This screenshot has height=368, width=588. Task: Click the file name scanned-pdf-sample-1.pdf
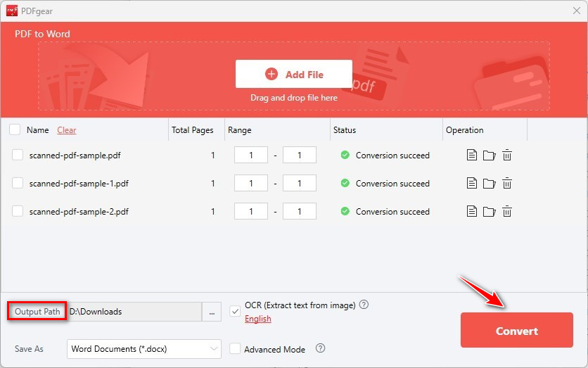(x=79, y=184)
